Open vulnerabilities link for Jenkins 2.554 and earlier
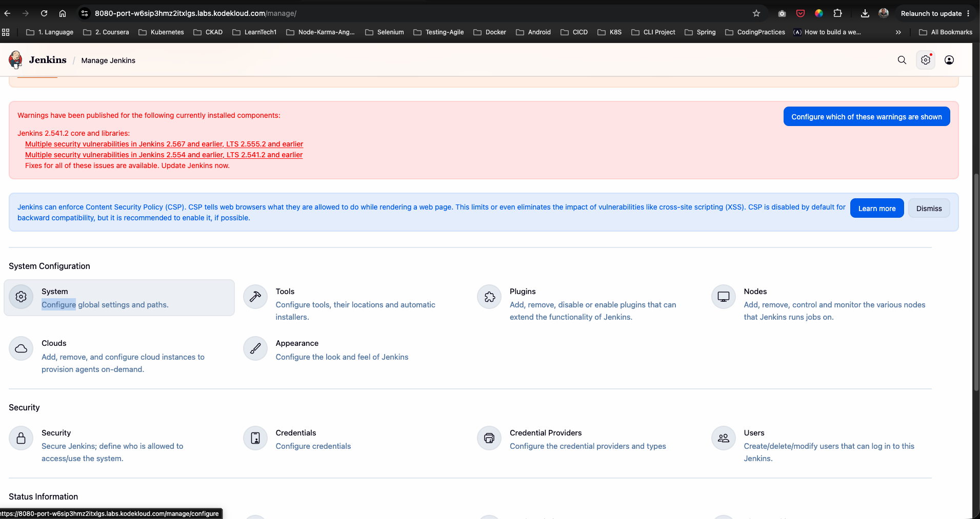Image resolution: width=980 pixels, height=519 pixels. click(164, 155)
